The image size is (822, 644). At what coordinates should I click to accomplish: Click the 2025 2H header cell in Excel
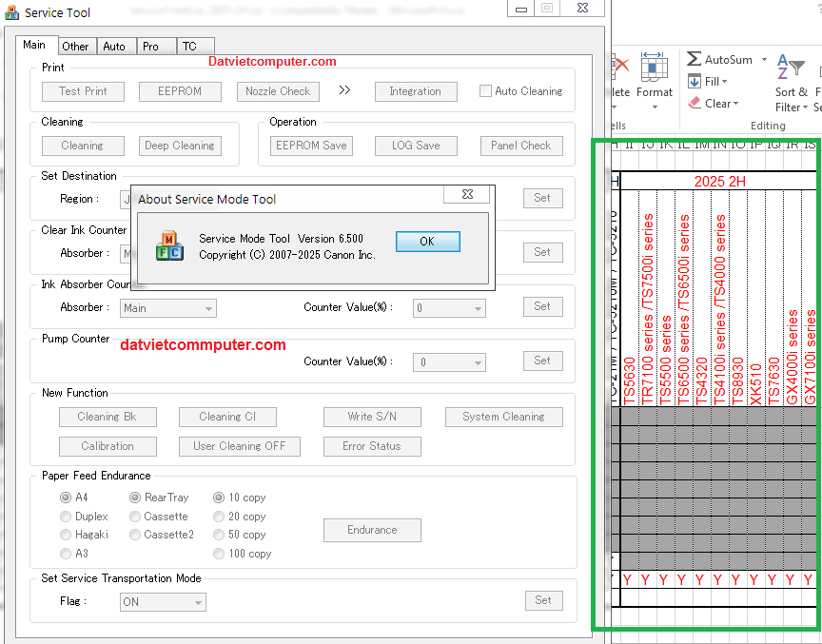point(719,182)
